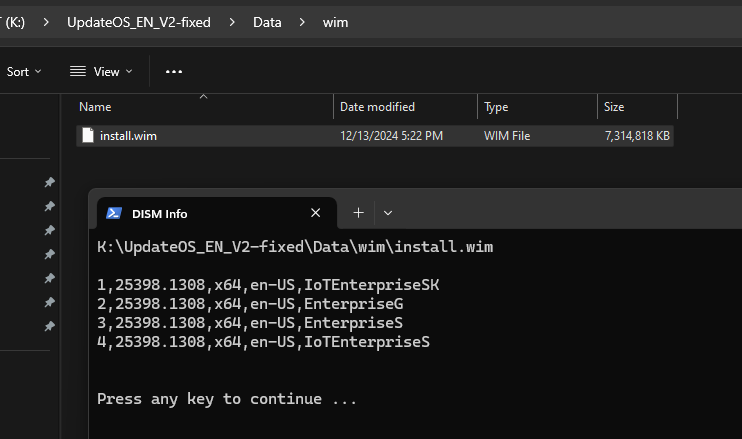Navigate to UpdateOS_EN_V2-fixed breadcrumb folder
Screen dimensions: 742x439
tap(139, 22)
